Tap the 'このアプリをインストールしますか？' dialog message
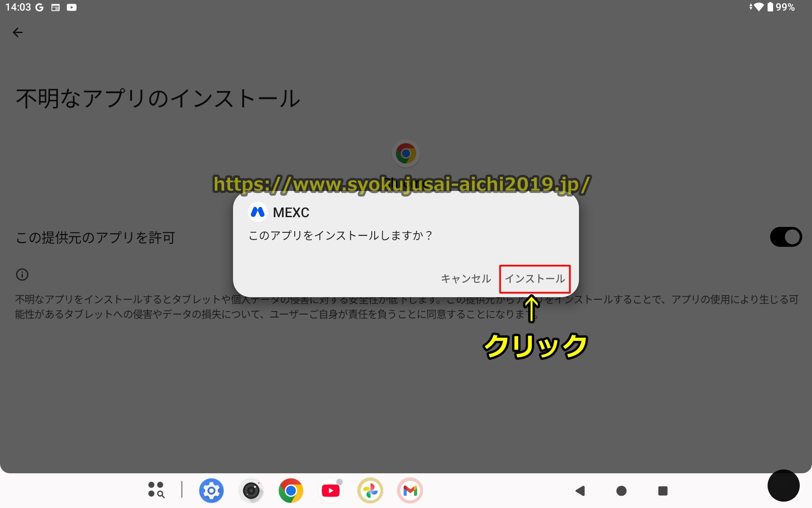 tap(340, 235)
